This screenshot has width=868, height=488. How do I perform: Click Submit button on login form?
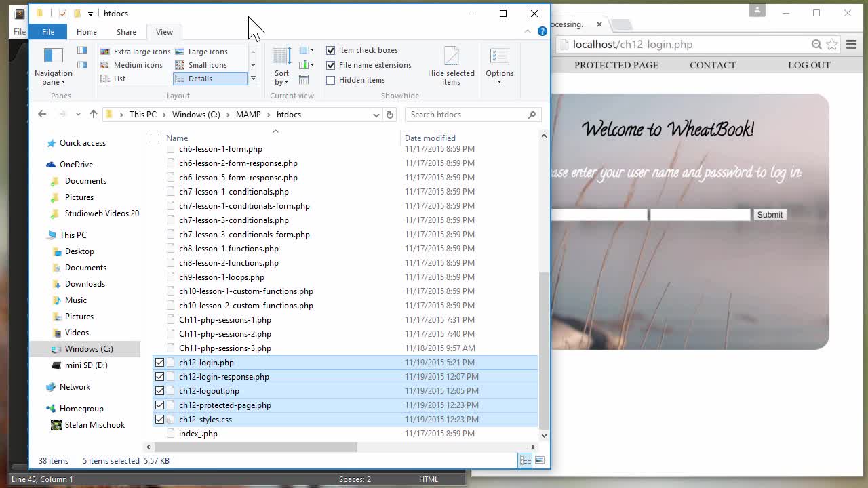770,215
